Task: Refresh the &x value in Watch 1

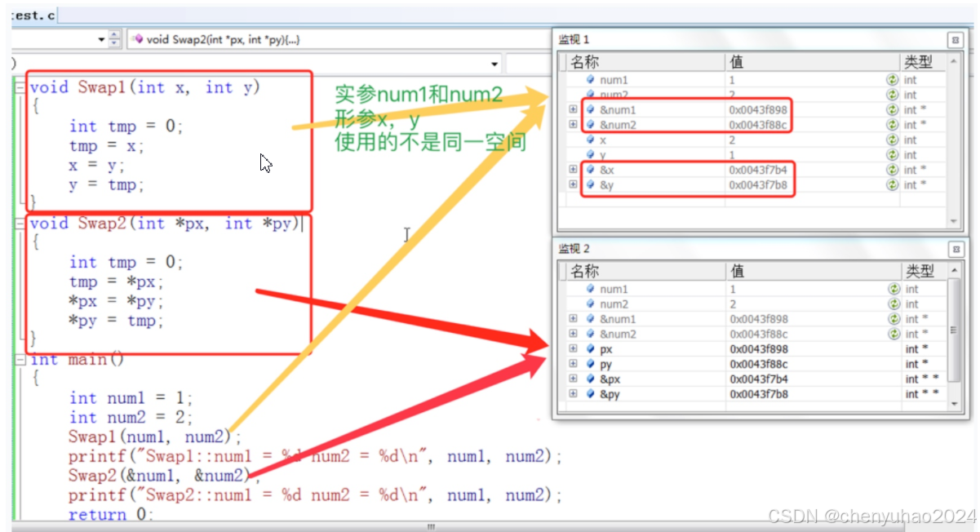Action: tap(893, 170)
